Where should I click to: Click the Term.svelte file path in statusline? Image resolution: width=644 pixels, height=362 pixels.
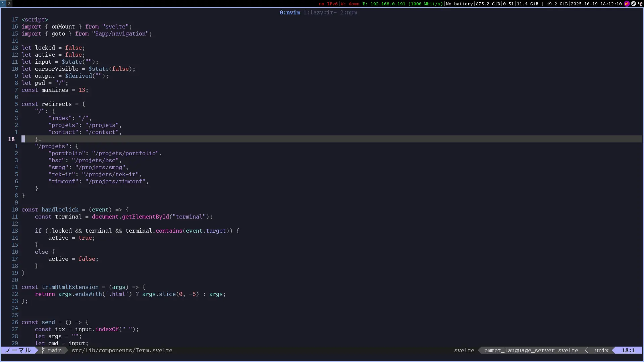[x=122, y=350]
